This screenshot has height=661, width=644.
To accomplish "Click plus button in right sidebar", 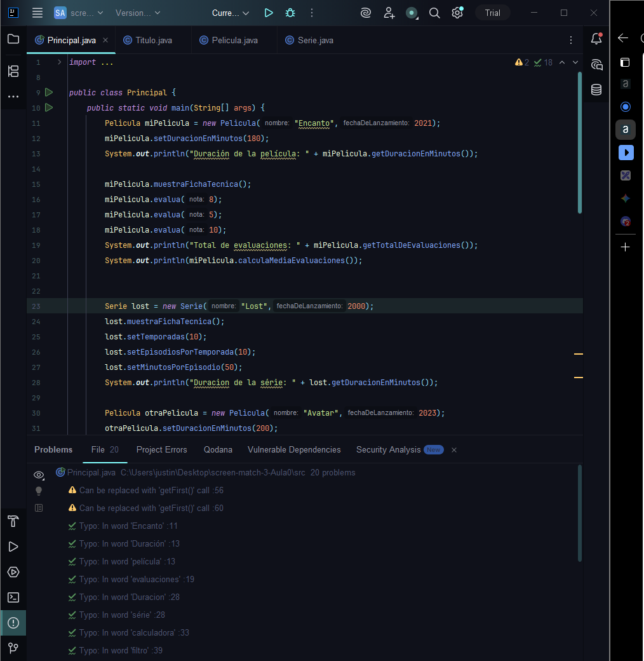I will tap(626, 247).
